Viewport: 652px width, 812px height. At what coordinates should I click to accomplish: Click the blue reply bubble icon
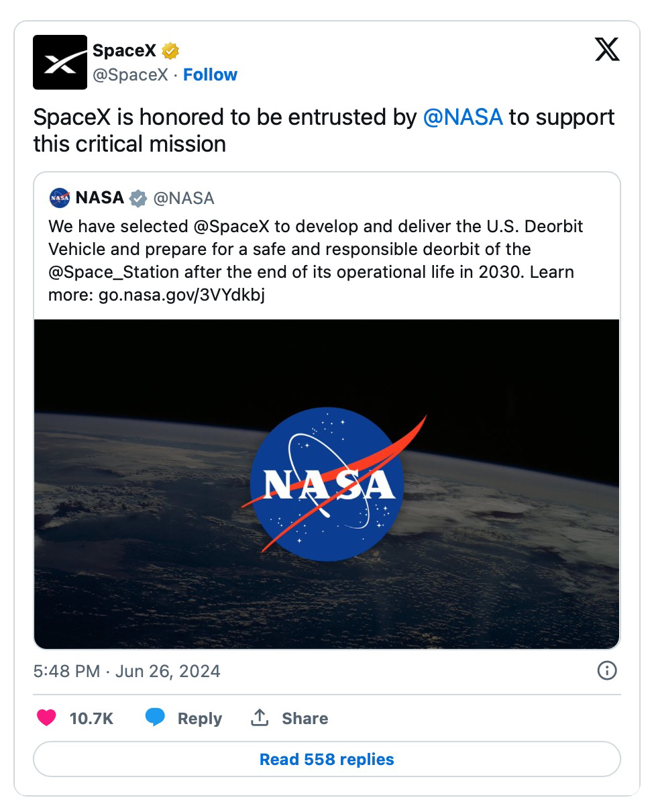(155, 717)
